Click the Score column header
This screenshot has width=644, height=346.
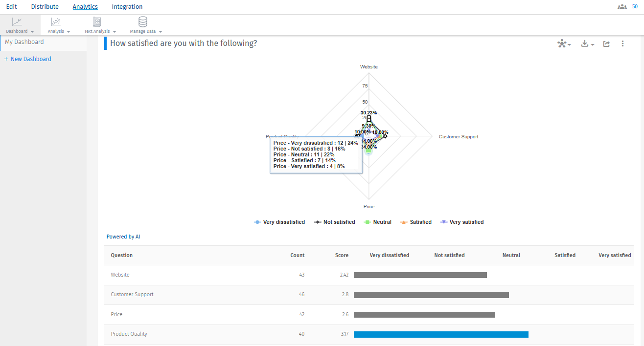342,255
